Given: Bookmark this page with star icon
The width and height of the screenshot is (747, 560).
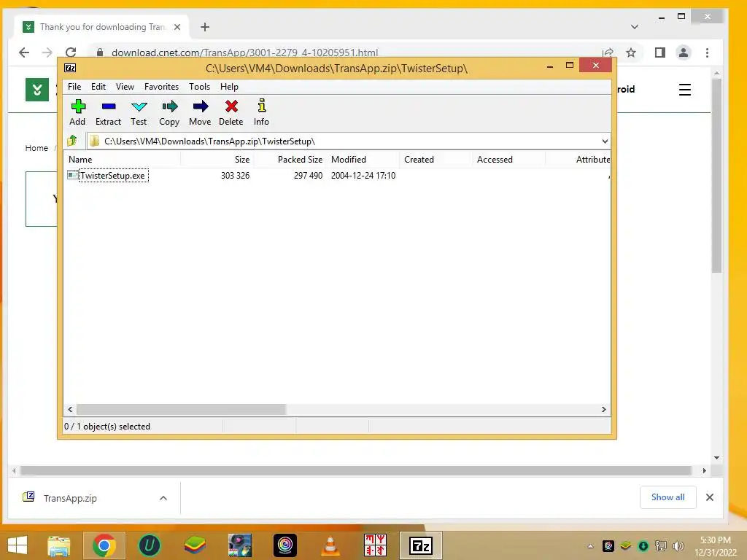Looking at the screenshot, I should [631, 52].
